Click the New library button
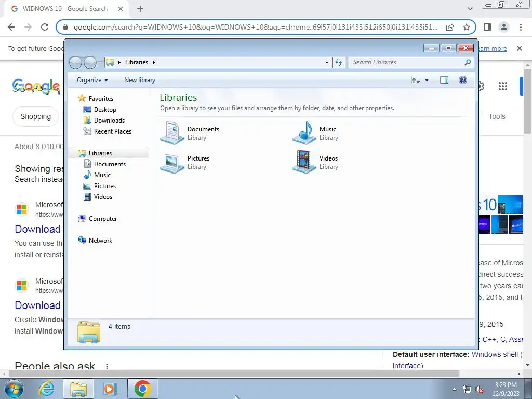The image size is (532, 399). (x=139, y=80)
